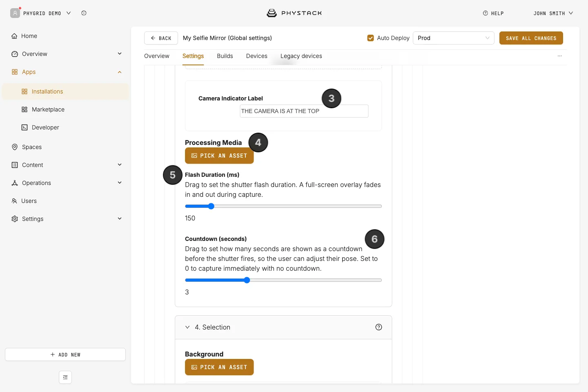Click the Countdown seconds slider handle
The width and height of the screenshot is (588, 392).
tap(247, 280)
